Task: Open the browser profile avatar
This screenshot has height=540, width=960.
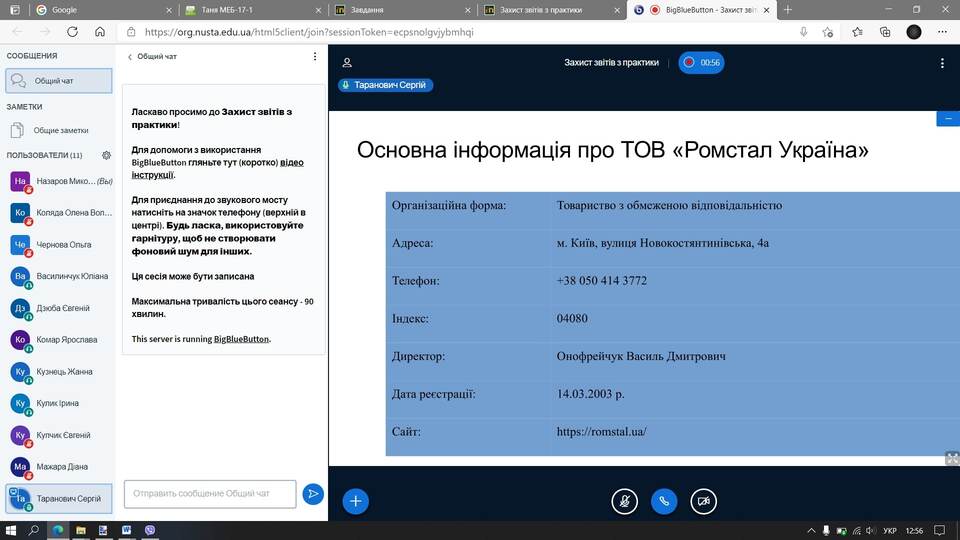Action: (x=914, y=32)
